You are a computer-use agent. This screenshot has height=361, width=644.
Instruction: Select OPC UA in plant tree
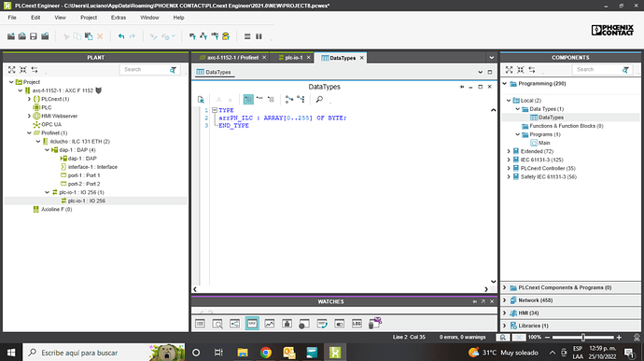pos(51,124)
